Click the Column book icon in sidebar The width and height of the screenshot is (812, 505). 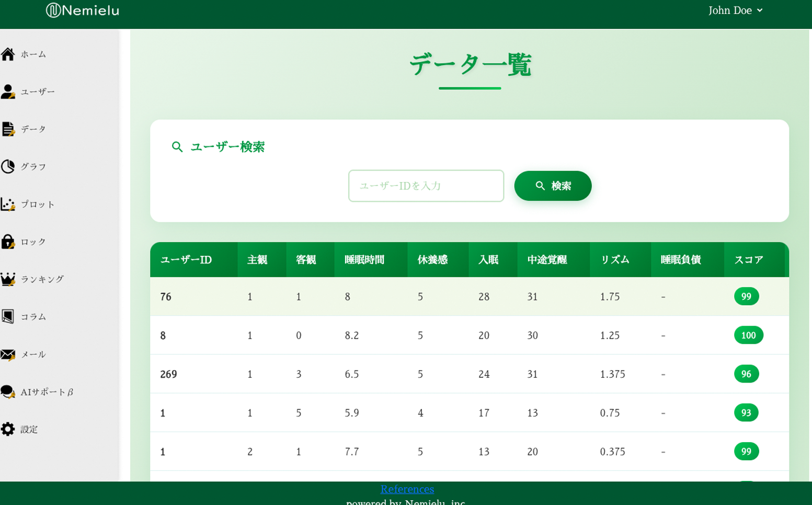pos(8,317)
